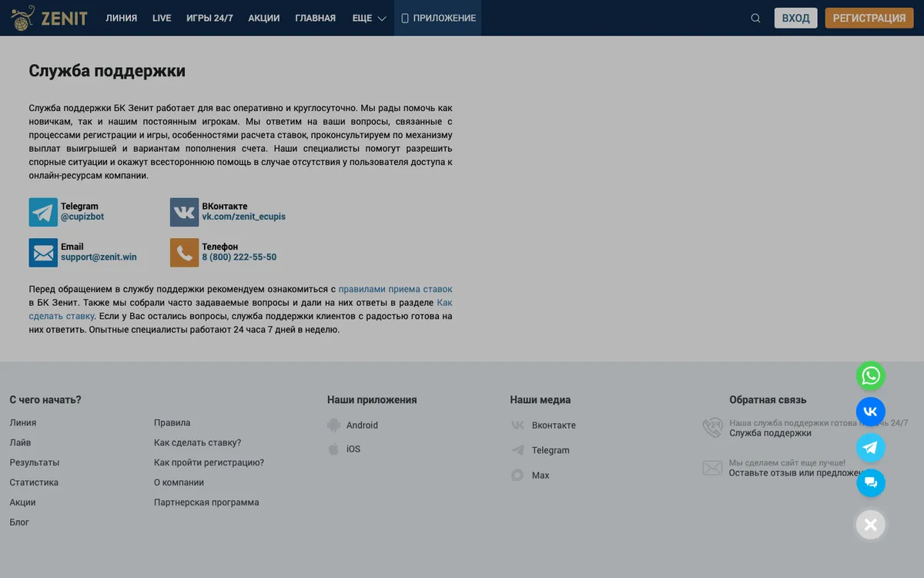Click the 24/7 support phone icon
Image resolution: width=924 pixels, height=578 pixels.
click(x=712, y=428)
